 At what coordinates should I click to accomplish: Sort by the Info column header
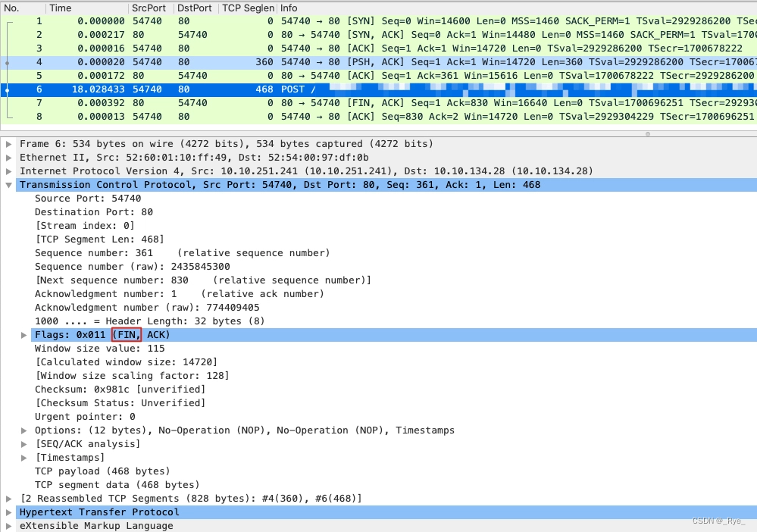pos(517,8)
